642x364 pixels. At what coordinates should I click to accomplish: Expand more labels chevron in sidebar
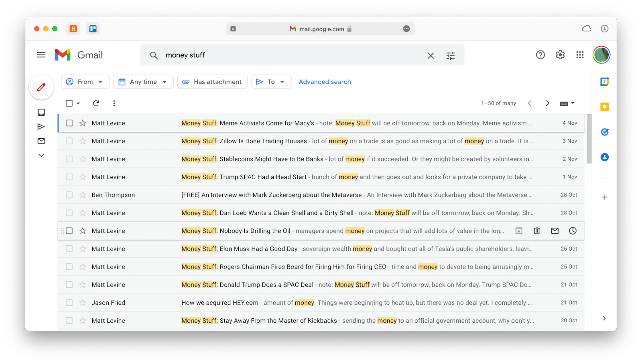click(41, 156)
